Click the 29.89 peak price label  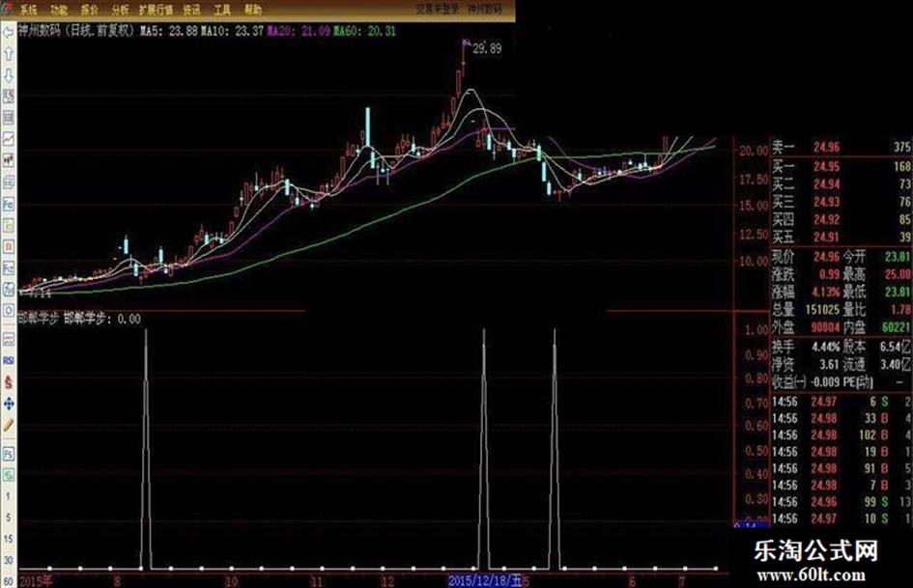click(x=487, y=49)
